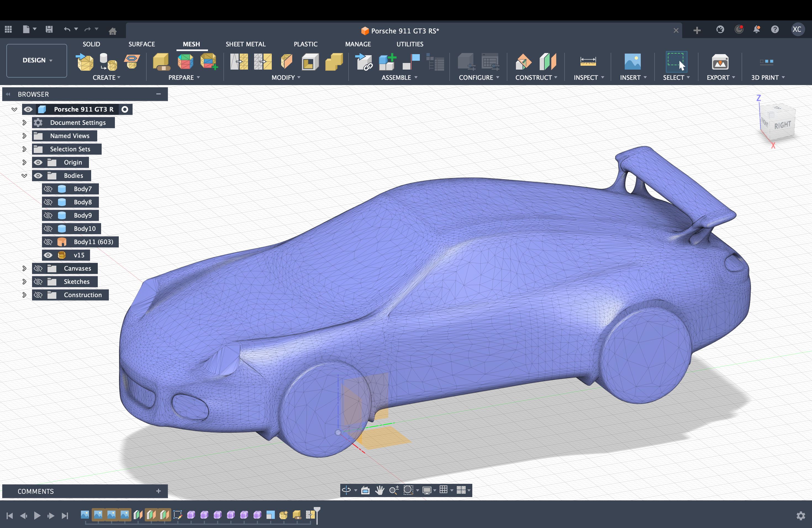Select the mesh Combine tool
Image resolution: width=812 pixels, height=528 pixels.
pyautogui.click(x=334, y=62)
